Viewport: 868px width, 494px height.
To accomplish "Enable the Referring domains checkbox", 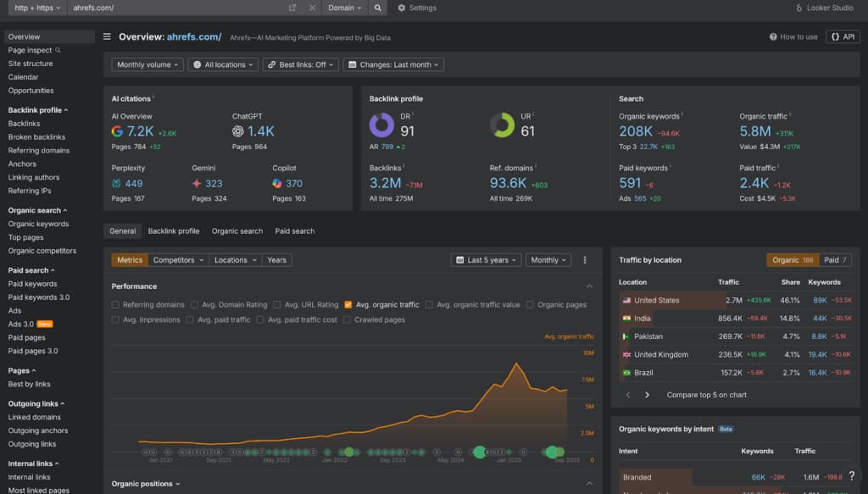I will pyautogui.click(x=115, y=305).
